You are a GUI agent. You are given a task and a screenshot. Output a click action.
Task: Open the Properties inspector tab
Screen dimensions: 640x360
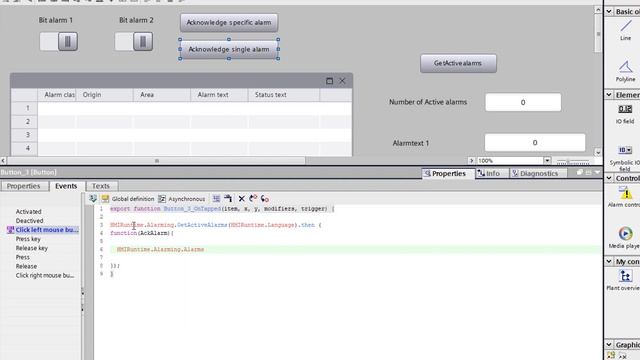449,173
